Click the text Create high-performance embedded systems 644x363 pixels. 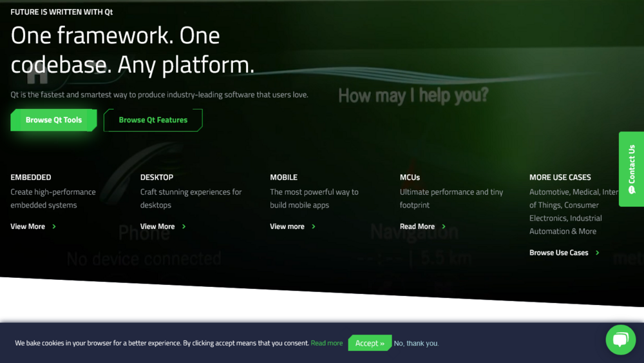click(53, 199)
